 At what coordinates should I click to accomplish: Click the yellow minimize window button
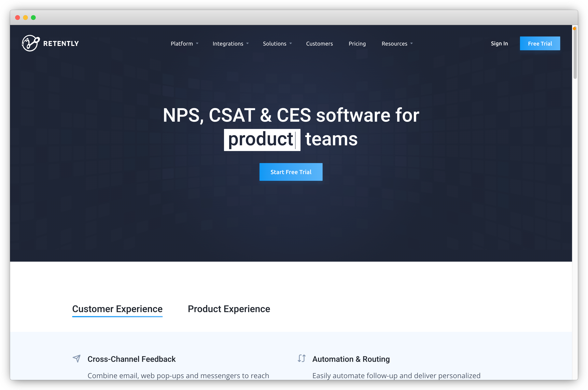click(25, 18)
